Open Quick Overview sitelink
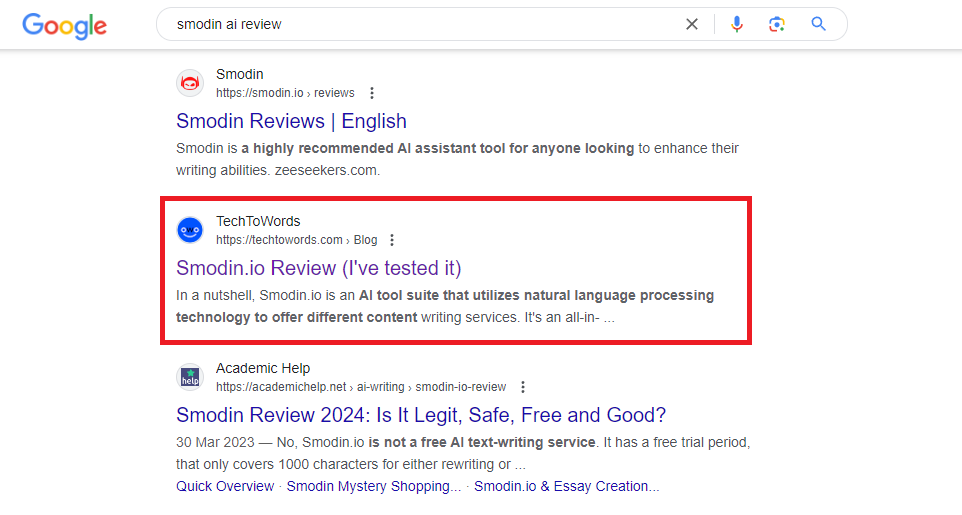Image resolution: width=962 pixels, height=515 pixels. 225,486
